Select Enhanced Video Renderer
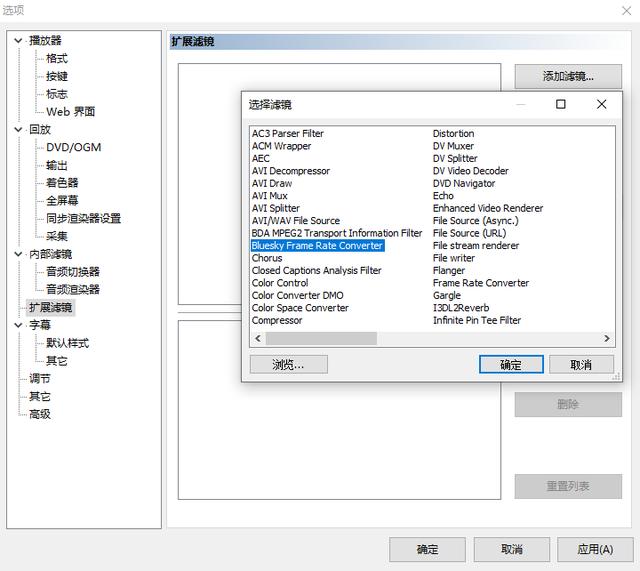This screenshot has width=640, height=571. tap(488, 208)
